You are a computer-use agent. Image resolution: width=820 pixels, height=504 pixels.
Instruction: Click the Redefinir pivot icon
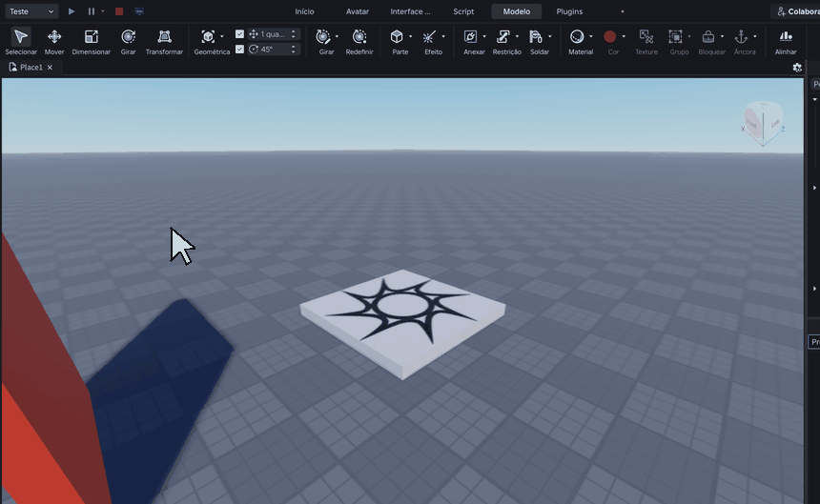[x=359, y=36]
